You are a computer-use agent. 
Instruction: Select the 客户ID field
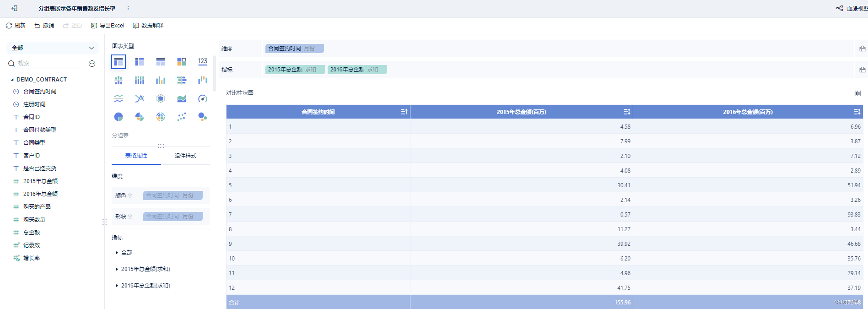(32, 156)
